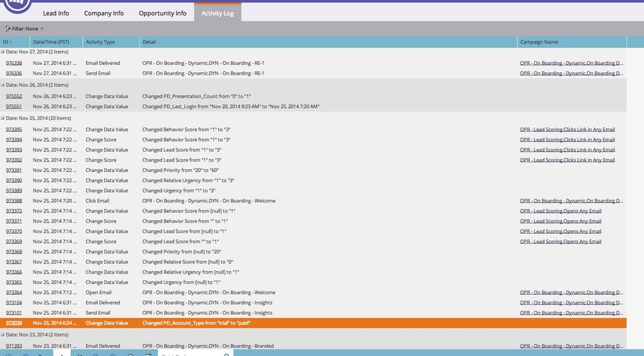
Task: Open the Filter: None dropdown arrow
Action: click(42, 29)
